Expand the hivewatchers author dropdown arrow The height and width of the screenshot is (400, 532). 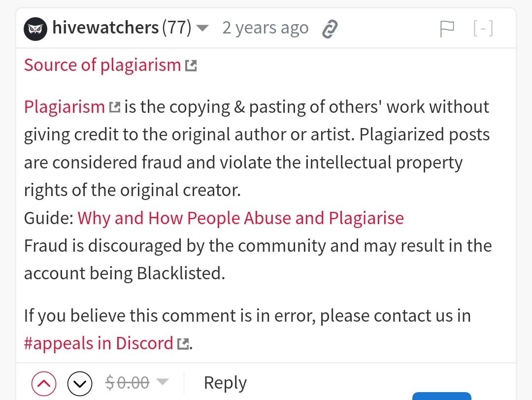[x=202, y=28]
